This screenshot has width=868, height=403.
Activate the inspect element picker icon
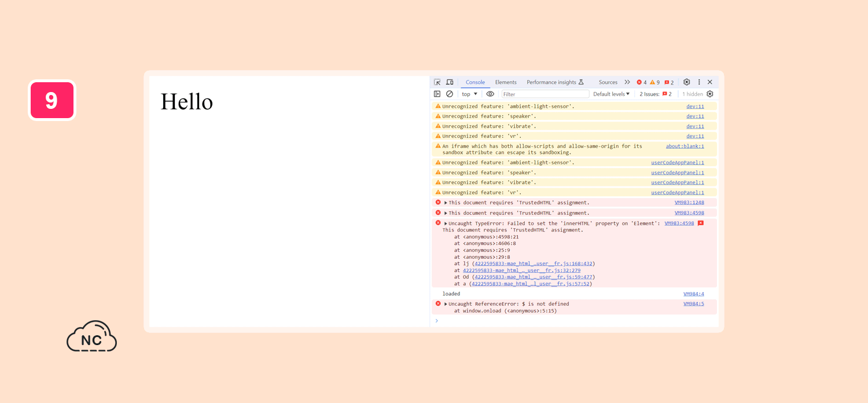(x=437, y=82)
